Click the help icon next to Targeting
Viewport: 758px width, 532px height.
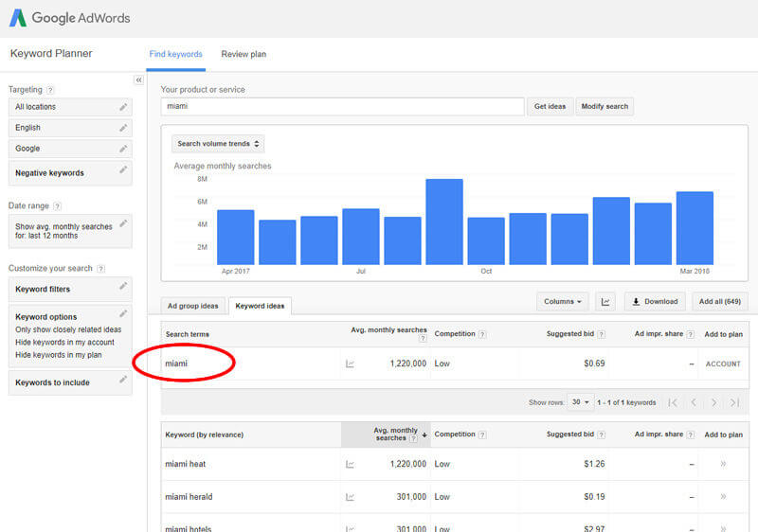[x=50, y=90]
